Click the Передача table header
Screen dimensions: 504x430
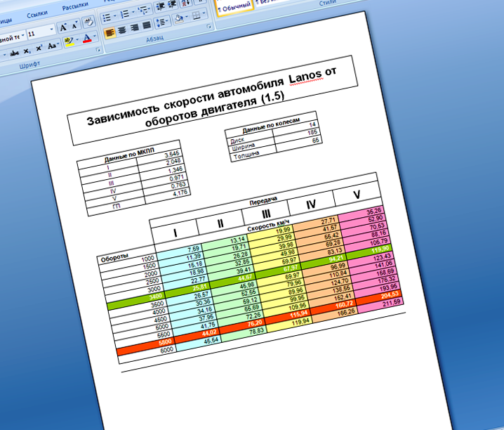[x=263, y=201]
